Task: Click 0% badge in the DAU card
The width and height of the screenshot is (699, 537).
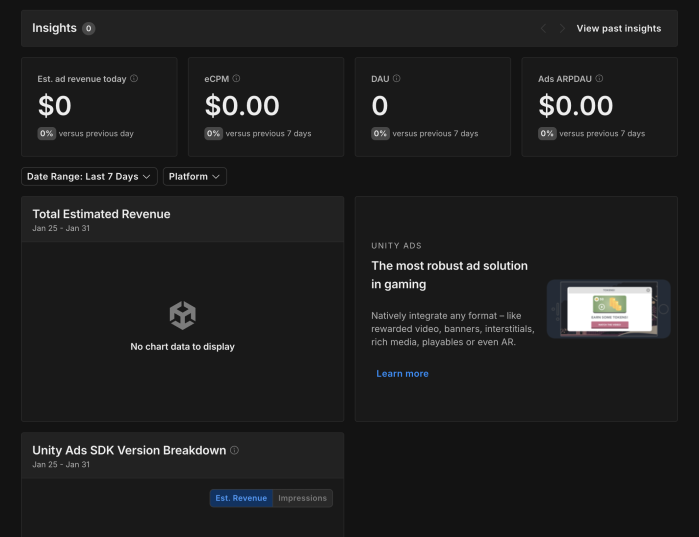Action: pos(380,133)
